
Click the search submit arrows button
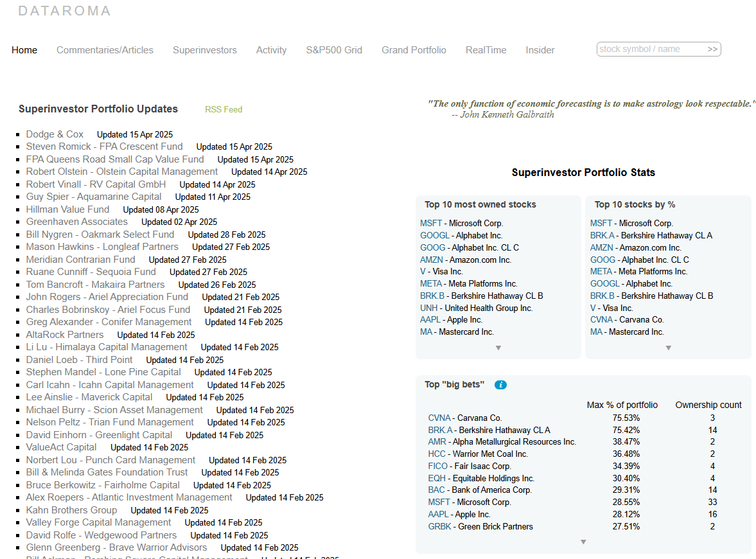point(712,49)
